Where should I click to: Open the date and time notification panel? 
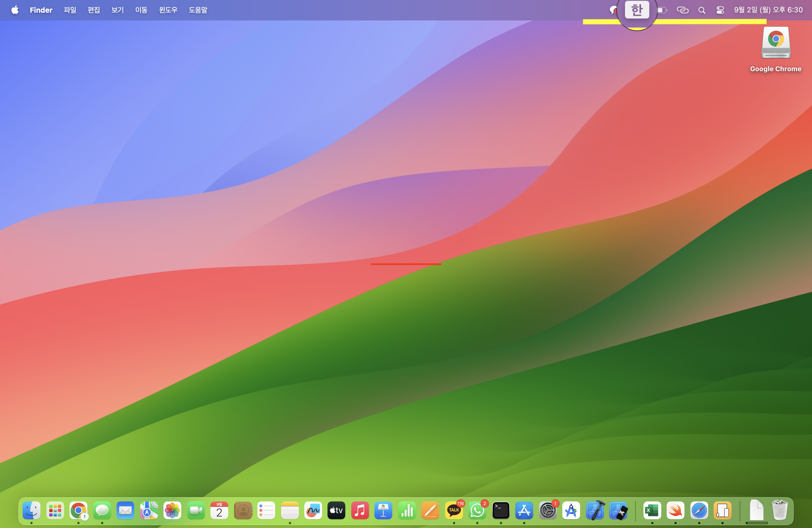[x=768, y=10]
